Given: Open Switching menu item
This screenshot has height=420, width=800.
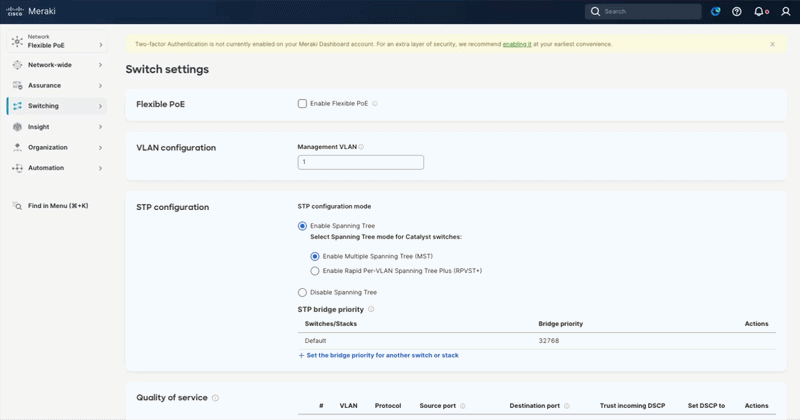Looking at the screenshot, I should [57, 106].
